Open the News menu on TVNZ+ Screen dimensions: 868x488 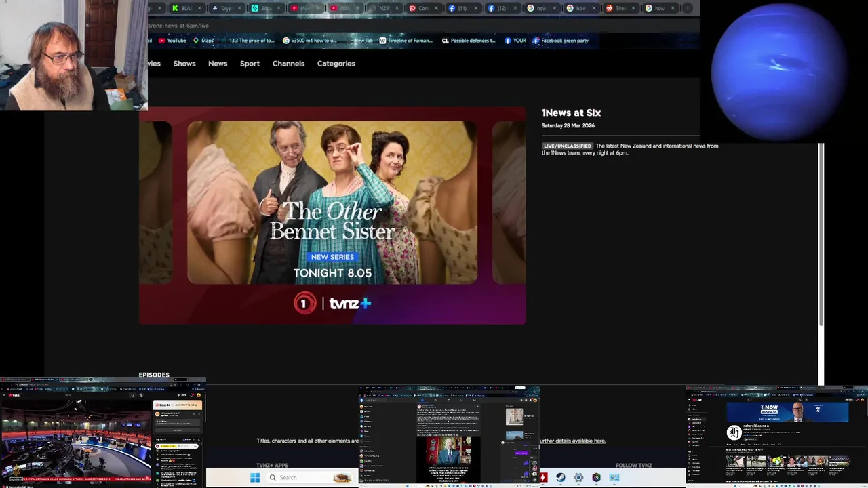tap(218, 64)
